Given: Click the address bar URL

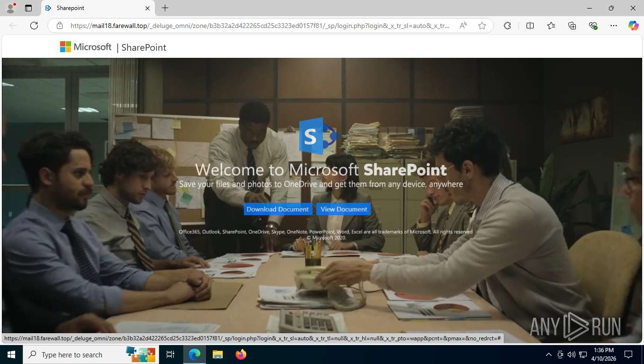Looking at the screenshot, I should coord(260,26).
